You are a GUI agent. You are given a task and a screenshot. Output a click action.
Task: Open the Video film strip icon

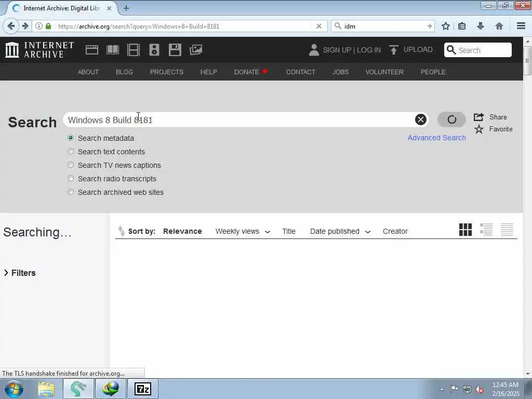134,50
